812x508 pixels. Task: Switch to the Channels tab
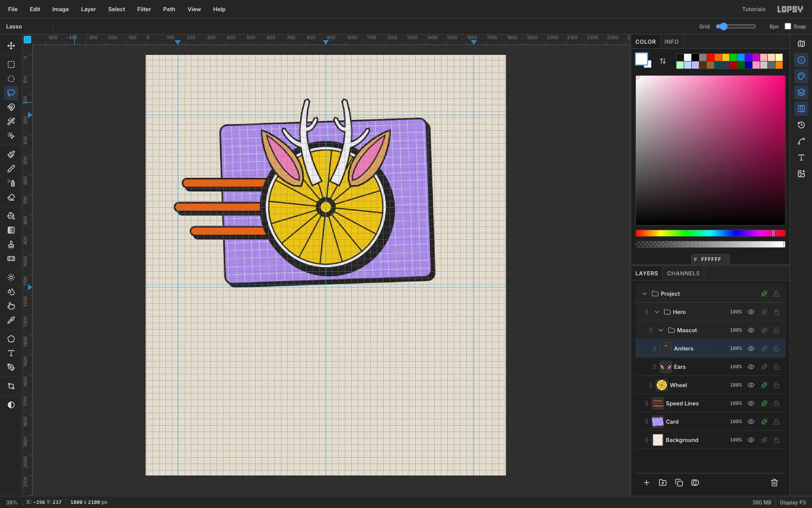pos(683,273)
